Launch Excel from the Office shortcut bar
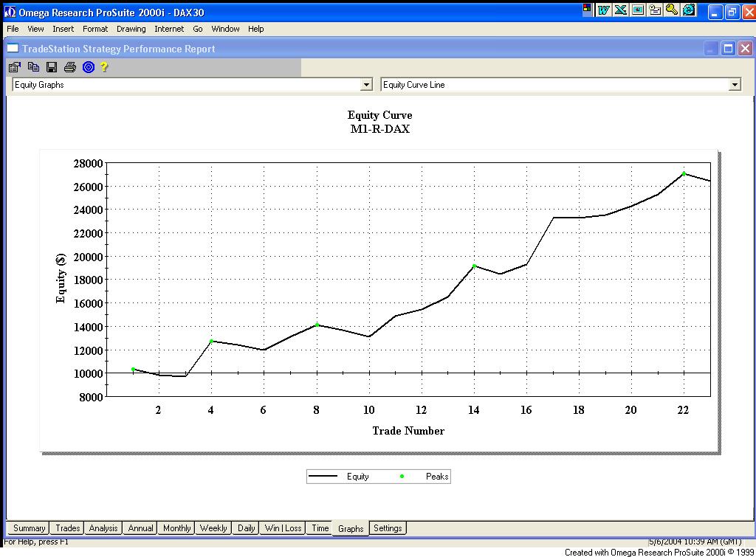 pyautogui.click(x=621, y=10)
